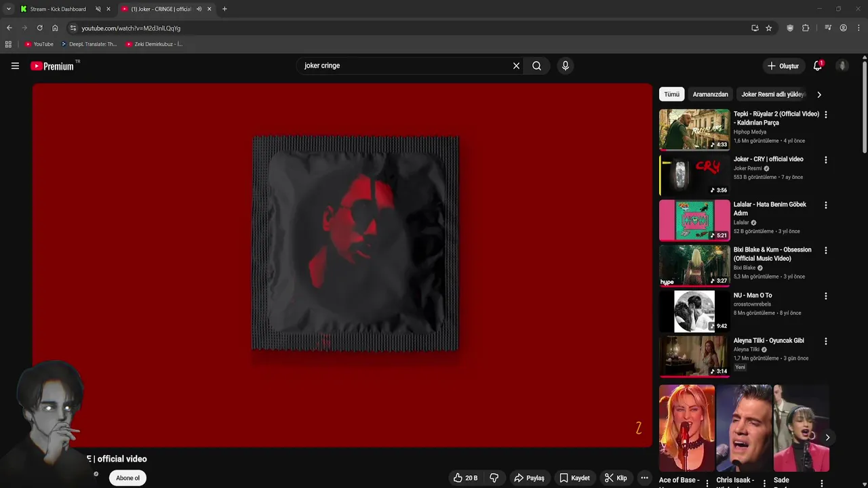View site information icon in the address bar
Image resolution: width=868 pixels, height=488 pixels.
point(73,28)
